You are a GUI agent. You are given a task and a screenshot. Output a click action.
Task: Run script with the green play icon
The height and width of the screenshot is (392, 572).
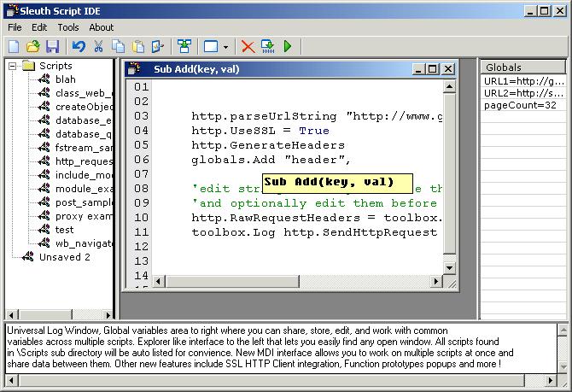288,46
